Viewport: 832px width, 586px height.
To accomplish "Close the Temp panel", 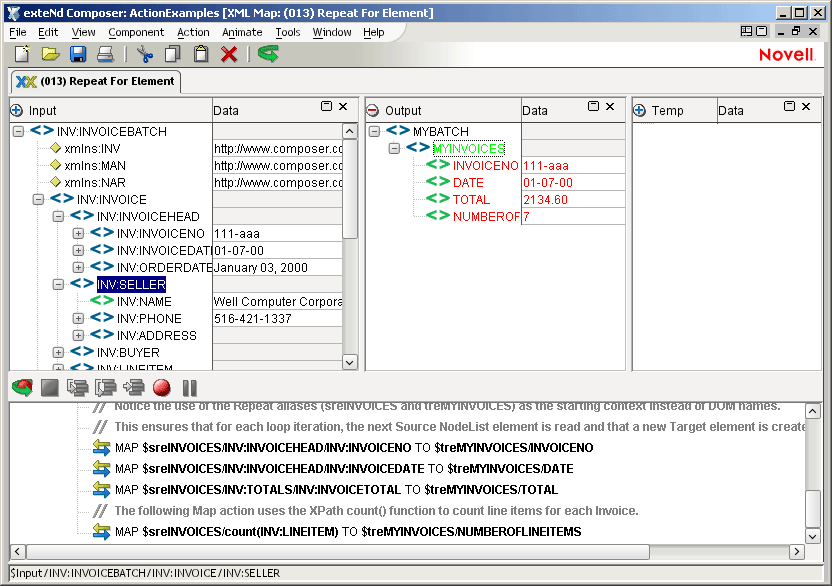I will (806, 106).
